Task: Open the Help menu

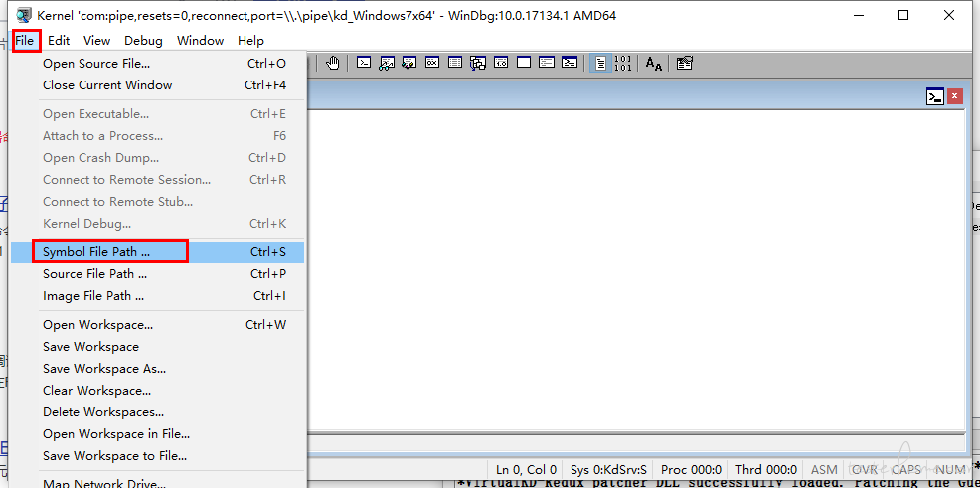Action: click(250, 41)
